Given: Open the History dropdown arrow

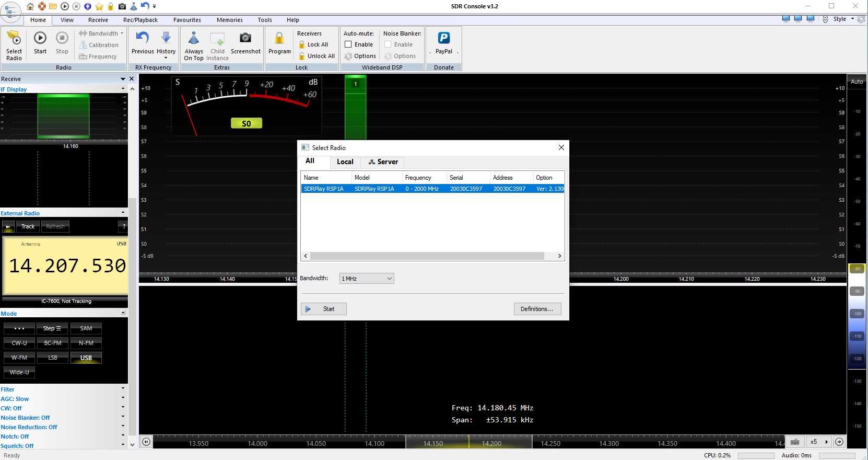Looking at the screenshot, I should (166, 57).
